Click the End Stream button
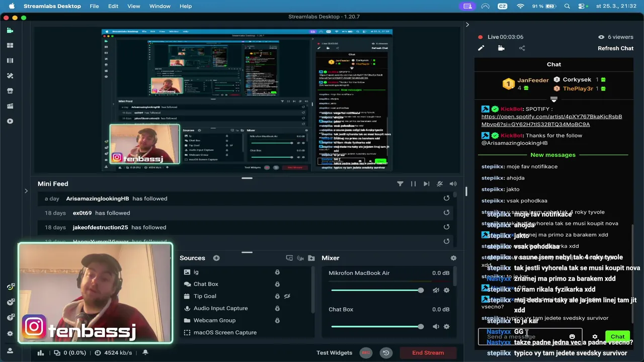The height and width of the screenshot is (362, 644). (x=428, y=353)
